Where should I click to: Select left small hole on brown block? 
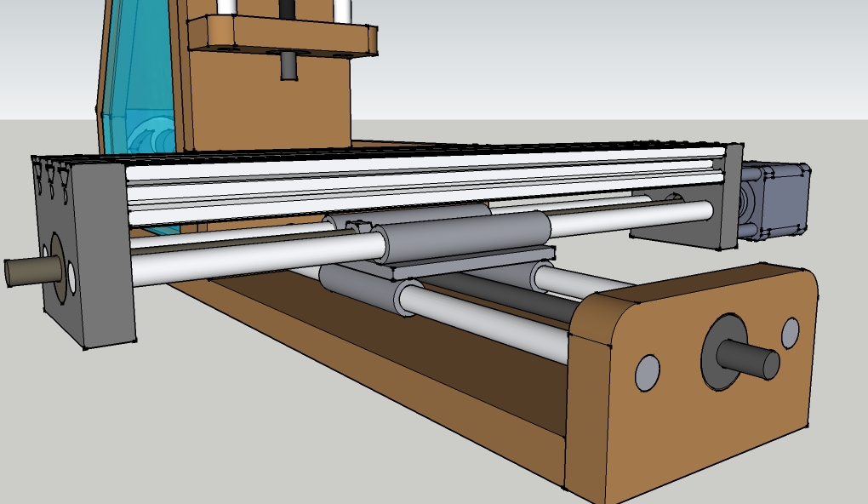pos(648,373)
